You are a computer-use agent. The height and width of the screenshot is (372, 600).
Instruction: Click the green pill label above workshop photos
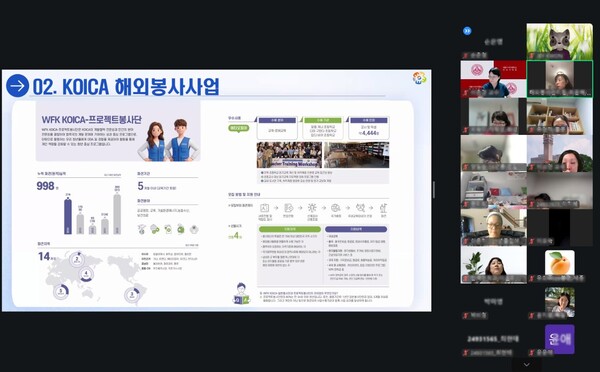point(239,128)
